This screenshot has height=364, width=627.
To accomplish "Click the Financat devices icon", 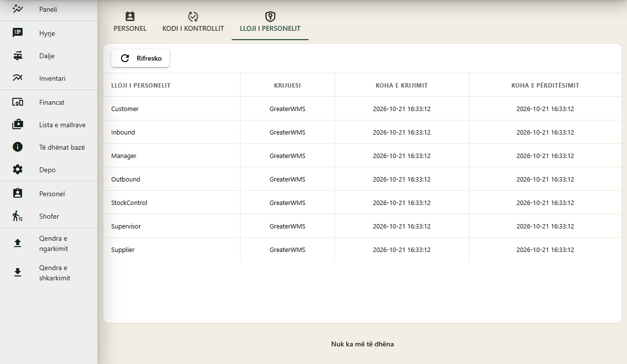I will (18, 102).
